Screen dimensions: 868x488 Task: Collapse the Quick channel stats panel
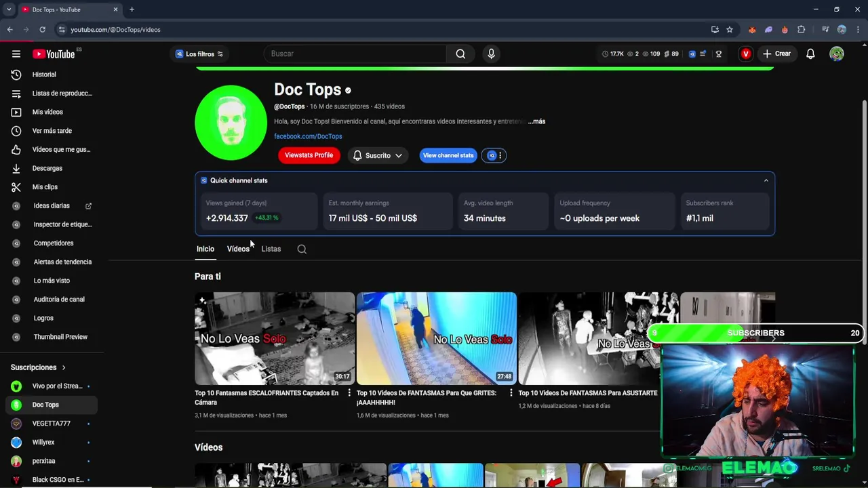pos(766,180)
